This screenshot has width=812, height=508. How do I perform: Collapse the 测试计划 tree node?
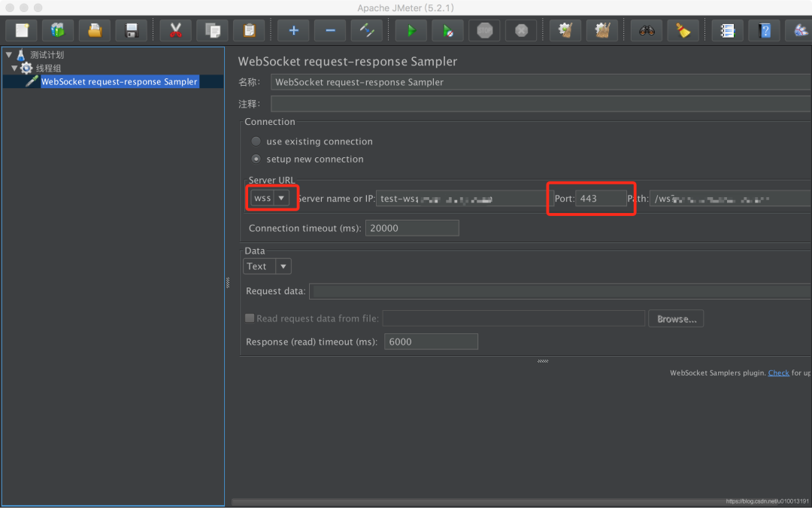tap(9, 54)
